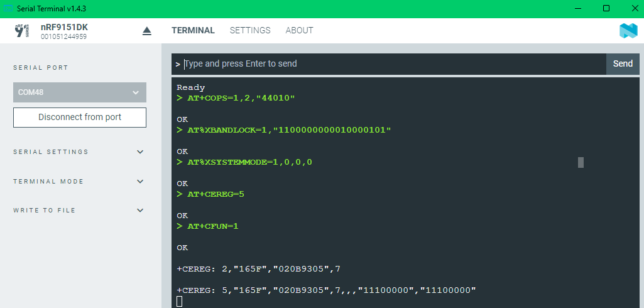This screenshot has height=308, width=644.
Task: Eject the nRF9151DK device
Action: [147, 31]
